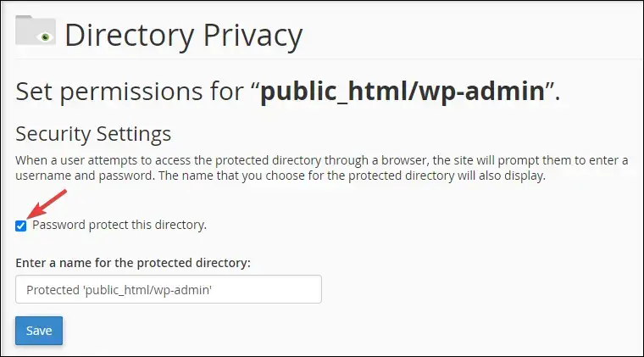Click the word 'Directory' in the page title
This screenshot has width=644, height=357.
tap(129, 36)
